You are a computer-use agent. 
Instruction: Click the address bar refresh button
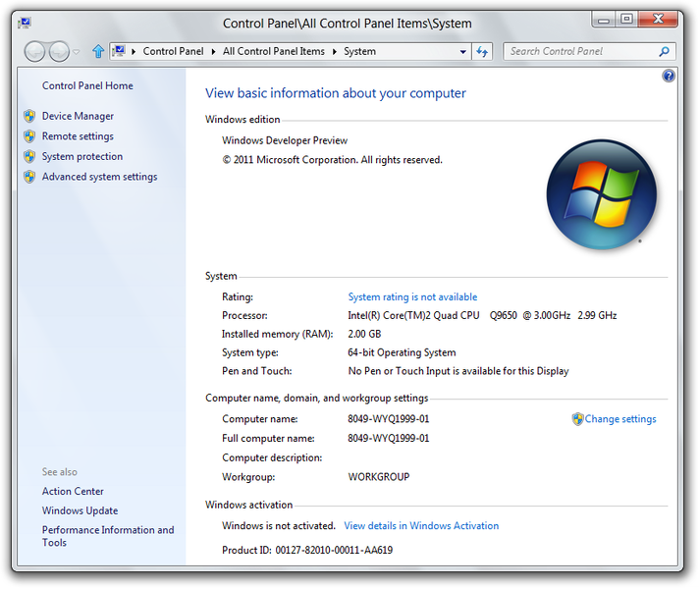point(482,52)
